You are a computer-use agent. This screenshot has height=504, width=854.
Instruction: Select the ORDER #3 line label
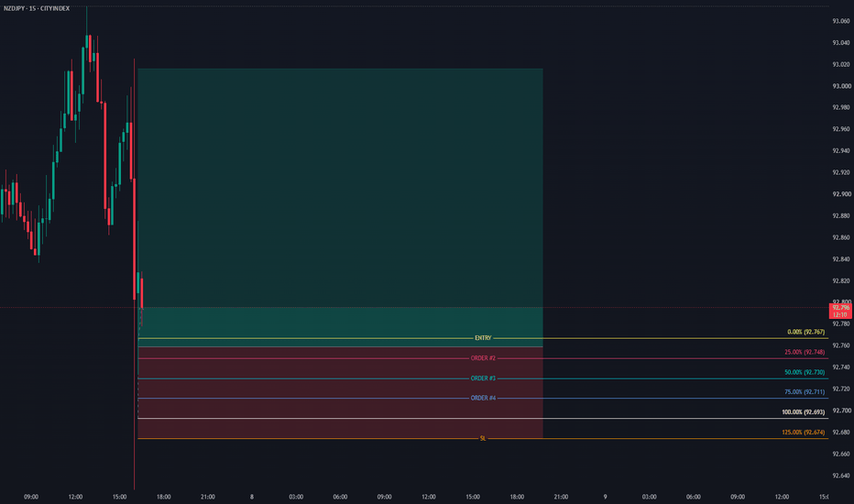coord(483,378)
